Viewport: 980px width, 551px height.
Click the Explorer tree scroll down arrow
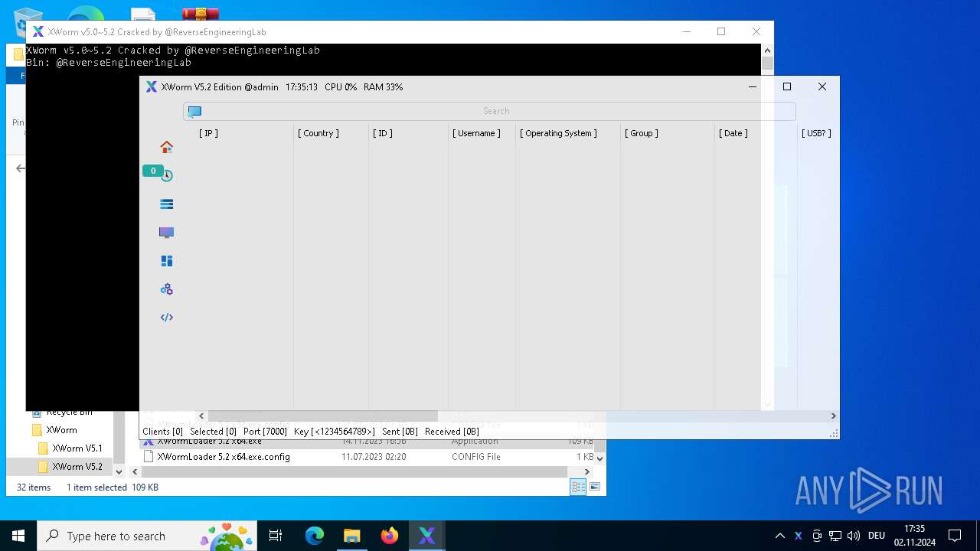click(x=119, y=472)
